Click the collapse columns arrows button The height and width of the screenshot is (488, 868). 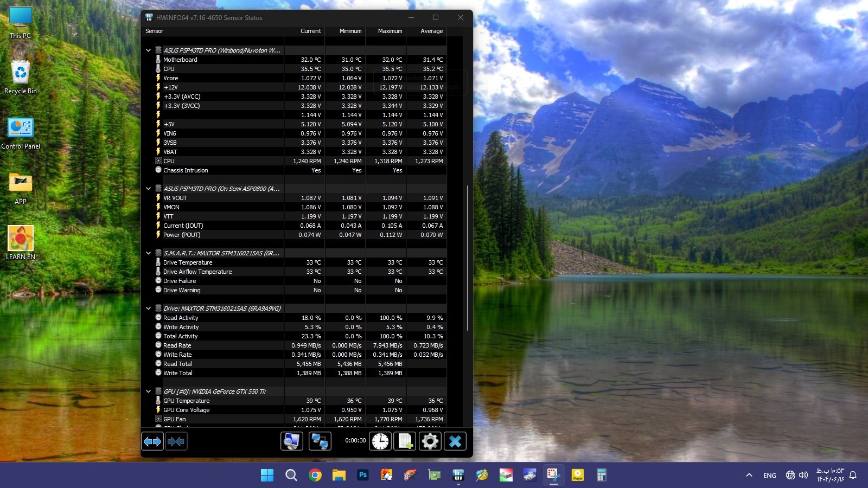point(176,441)
